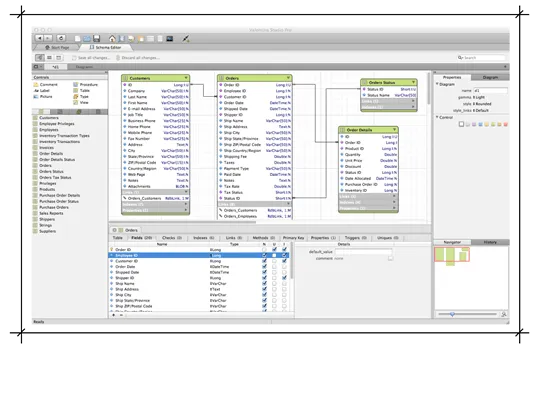Screen dimensions: 538x400
Task: Toggle the N checkbox for Employee ID
Action: pyautogui.click(x=264, y=255)
